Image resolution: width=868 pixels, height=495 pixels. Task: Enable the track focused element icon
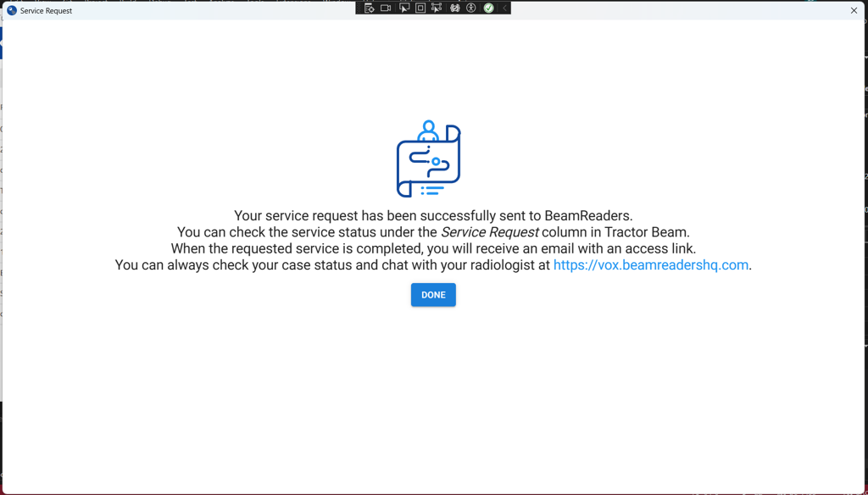(437, 8)
